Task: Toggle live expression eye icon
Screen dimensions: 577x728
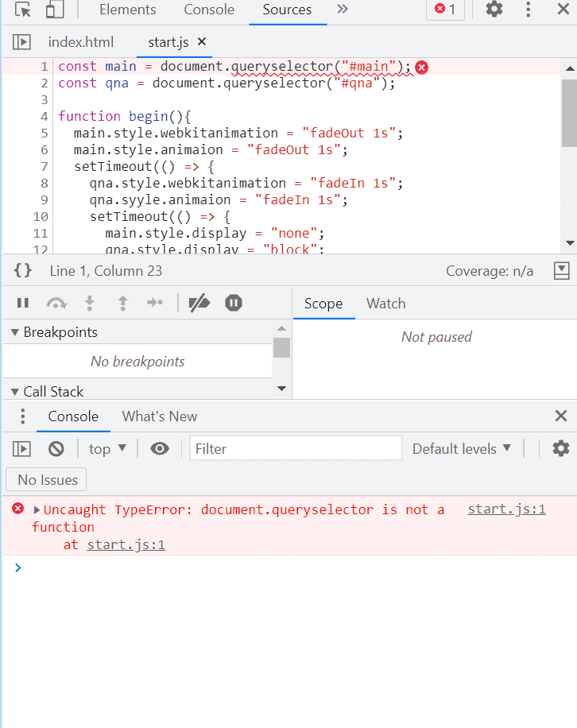Action: (160, 449)
